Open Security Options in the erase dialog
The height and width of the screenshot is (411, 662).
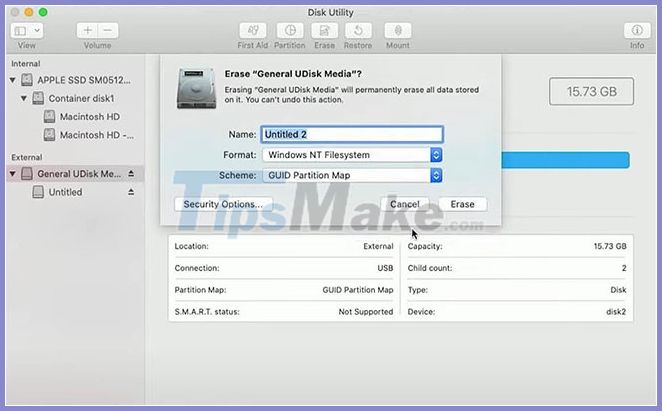(x=223, y=204)
